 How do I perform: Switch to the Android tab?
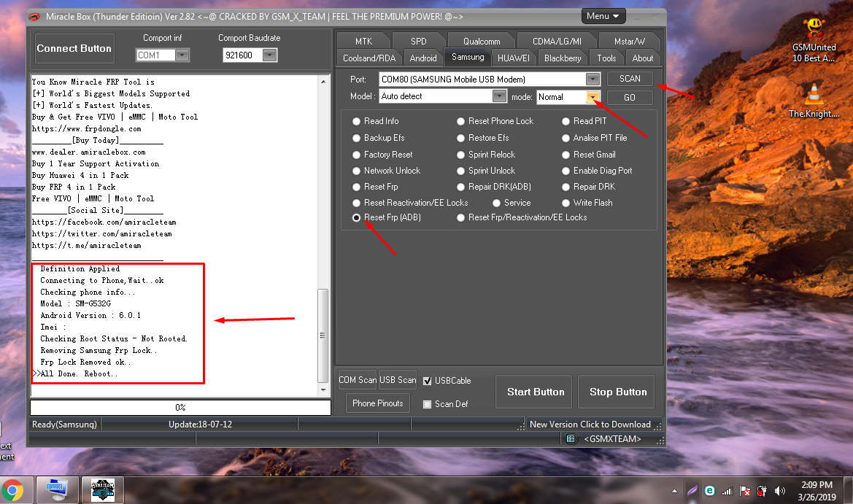[422, 58]
